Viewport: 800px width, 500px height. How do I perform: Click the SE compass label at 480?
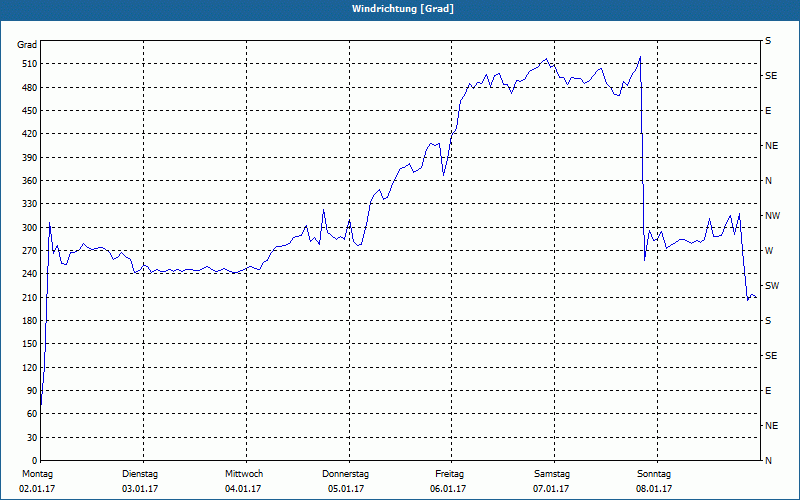click(x=771, y=76)
